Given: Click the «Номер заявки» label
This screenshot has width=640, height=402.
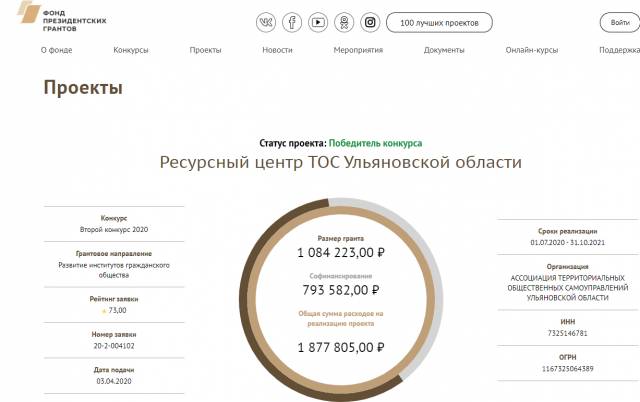Looking at the screenshot, I should [114, 334].
